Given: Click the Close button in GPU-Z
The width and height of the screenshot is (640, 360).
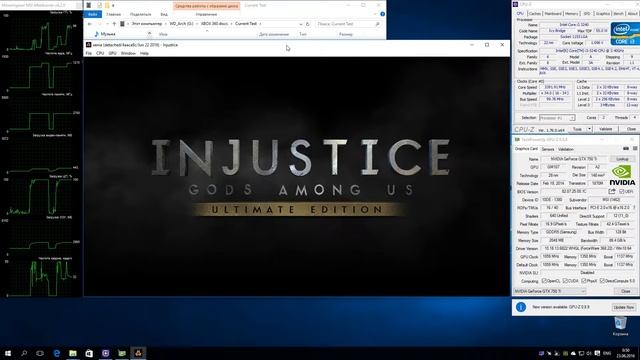Looking at the screenshot, I should pos(626,291).
